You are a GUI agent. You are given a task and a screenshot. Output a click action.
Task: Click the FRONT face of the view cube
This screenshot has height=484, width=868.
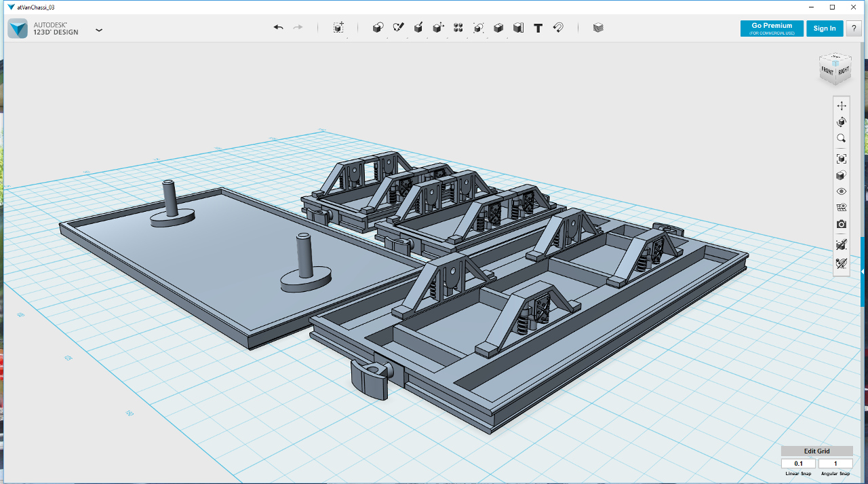point(827,71)
